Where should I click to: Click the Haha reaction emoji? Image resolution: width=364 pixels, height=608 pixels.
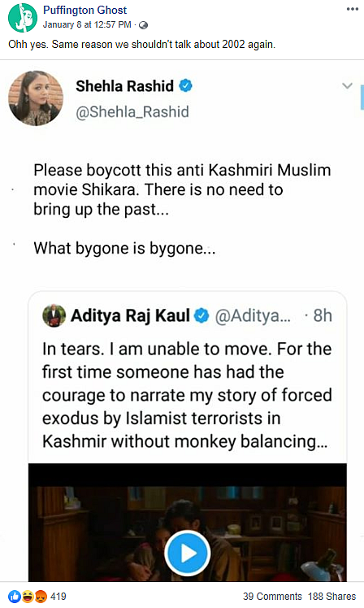coord(28,597)
